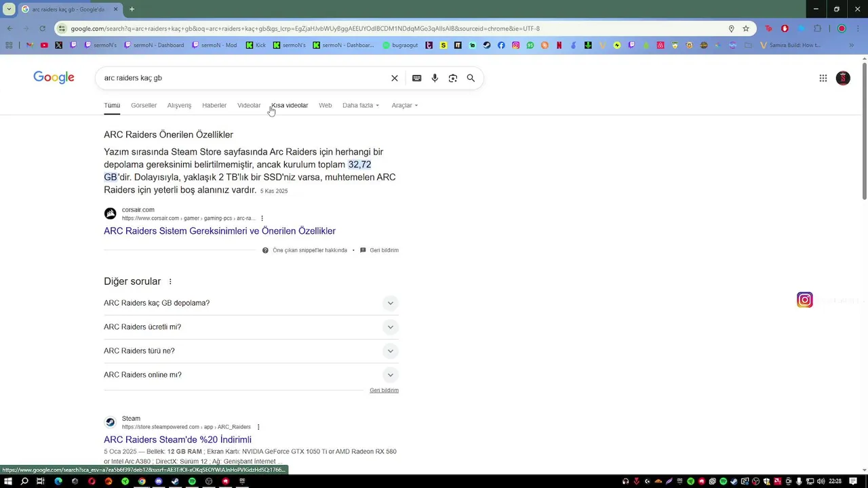
Task: Open the on-screen keyboard input tool
Action: coord(416,78)
